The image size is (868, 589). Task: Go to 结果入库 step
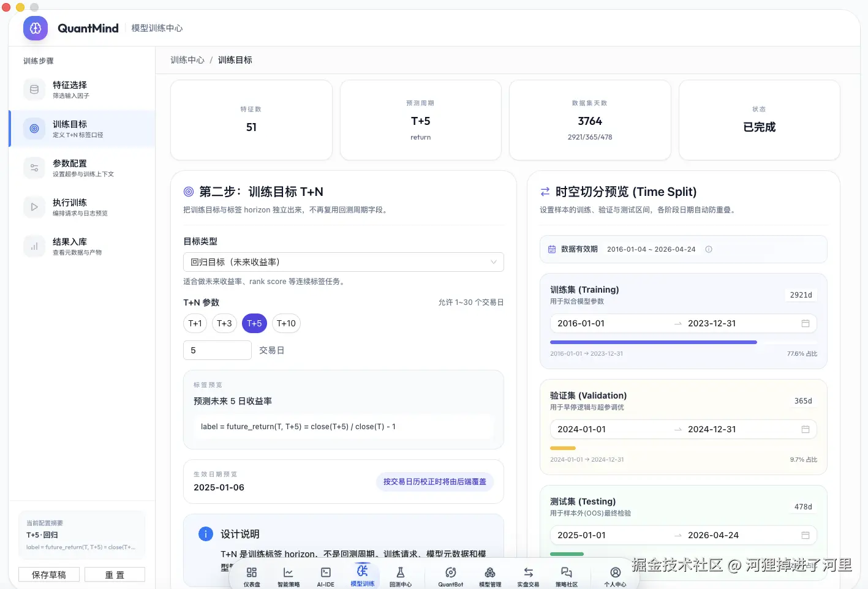tap(82, 246)
